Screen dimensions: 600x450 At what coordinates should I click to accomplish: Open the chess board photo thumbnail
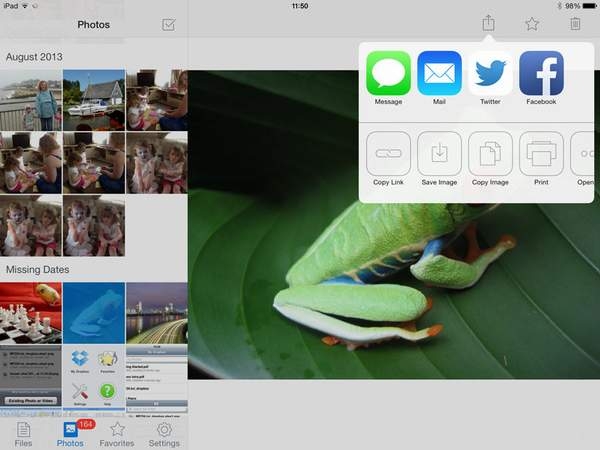tap(31, 313)
